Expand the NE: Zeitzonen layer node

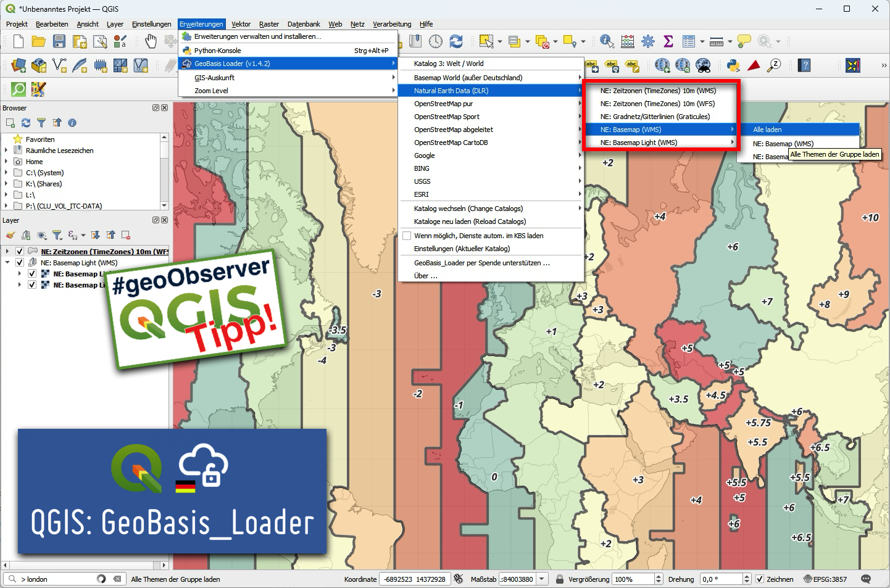[x=7, y=252]
